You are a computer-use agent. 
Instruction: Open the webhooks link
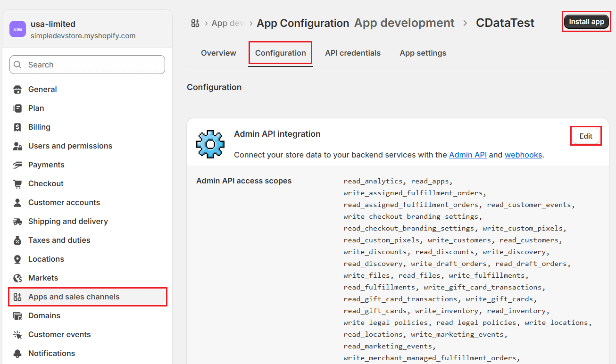[x=523, y=155]
